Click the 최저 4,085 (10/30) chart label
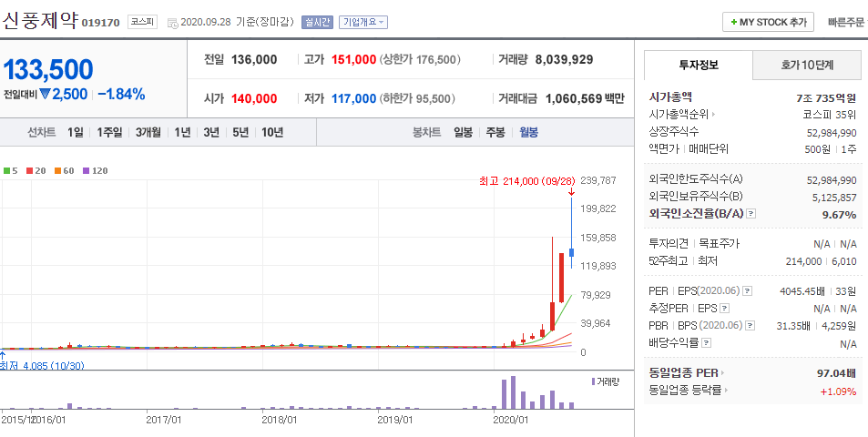The height and width of the screenshot is (437, 868). click(42, 366)
